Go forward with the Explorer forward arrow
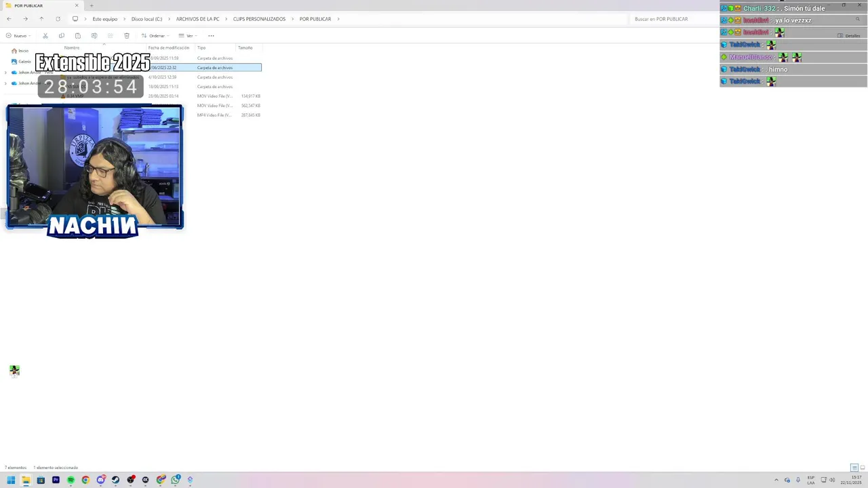Viewport: 868px width, 488px height. (25, 19)
